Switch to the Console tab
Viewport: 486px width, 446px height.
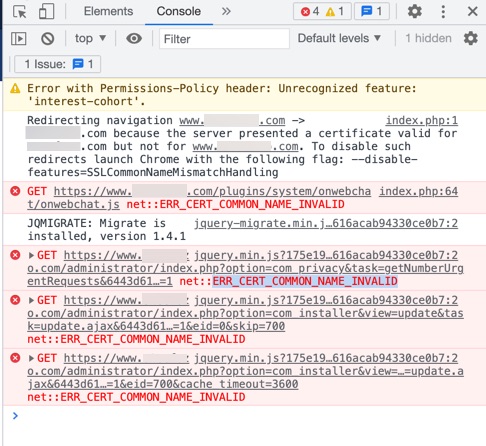click(x=179, y=11)
